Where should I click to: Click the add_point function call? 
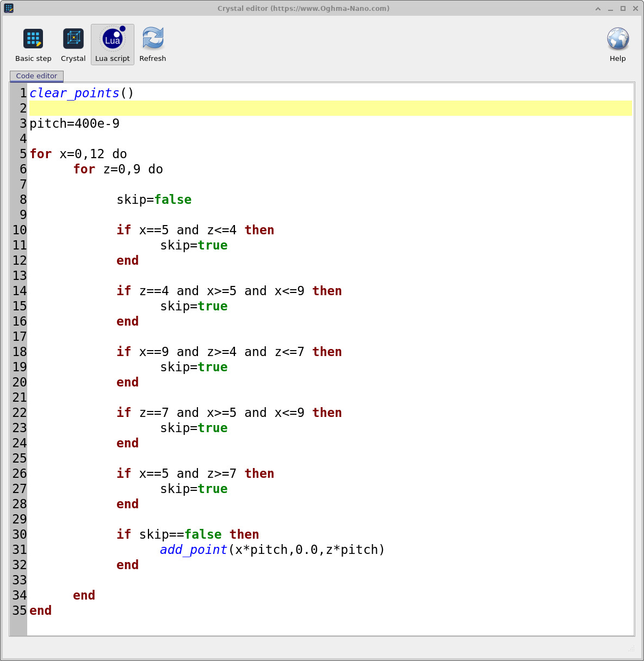[273, 550]
